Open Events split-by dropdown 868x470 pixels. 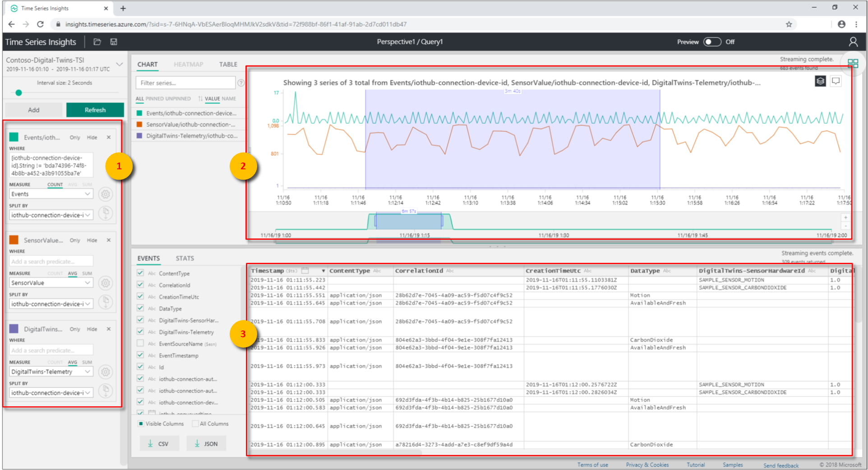[51, 215]
